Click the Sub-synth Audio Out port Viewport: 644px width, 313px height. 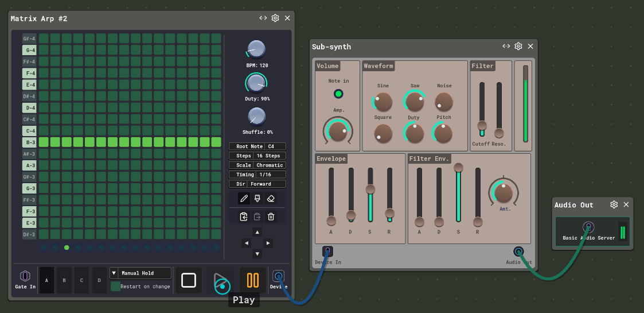click(x=519, y=252)
